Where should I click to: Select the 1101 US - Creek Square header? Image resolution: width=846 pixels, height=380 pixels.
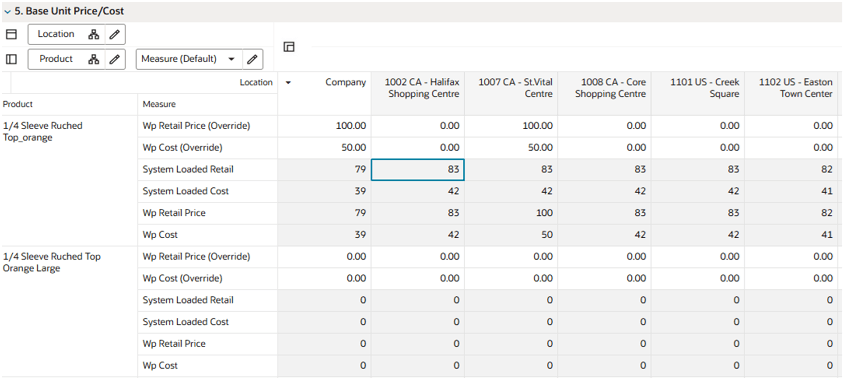pyautogui.click(x=698, y=93)
